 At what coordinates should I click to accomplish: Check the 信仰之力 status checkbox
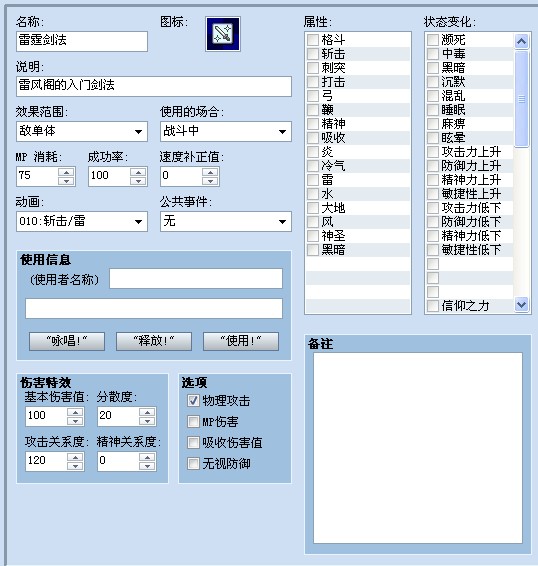coord(433,306)
